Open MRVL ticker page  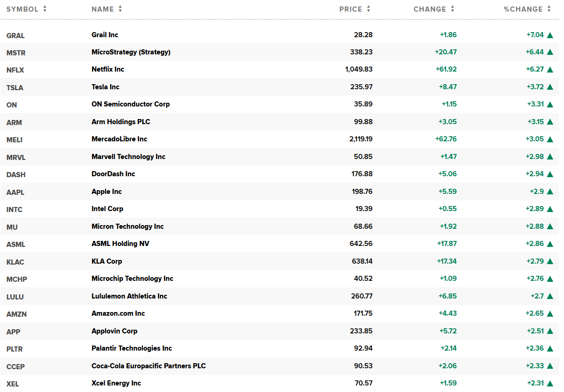click(16, 158)
